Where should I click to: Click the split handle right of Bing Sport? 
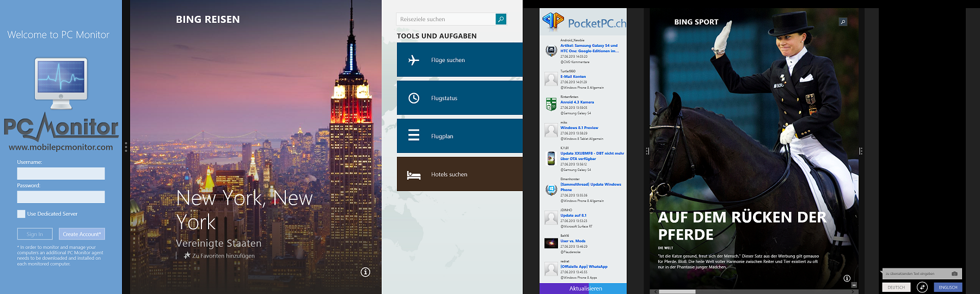pyautogui.click(x=860, y=151)
